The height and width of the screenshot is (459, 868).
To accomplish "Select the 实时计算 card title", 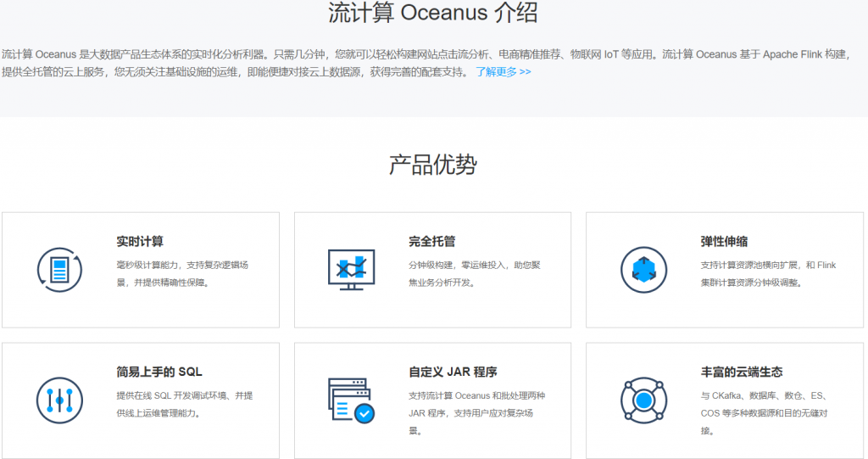I will point(140,242).
